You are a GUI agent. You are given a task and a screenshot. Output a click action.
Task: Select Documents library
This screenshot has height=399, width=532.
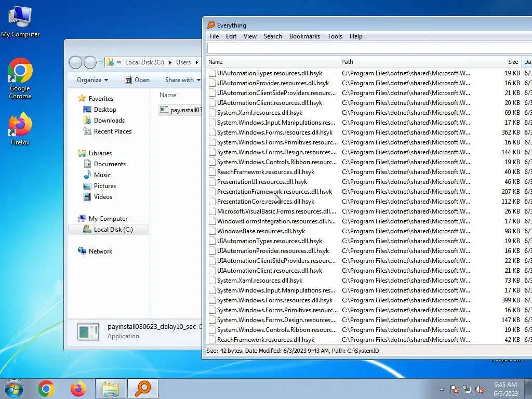104,164
